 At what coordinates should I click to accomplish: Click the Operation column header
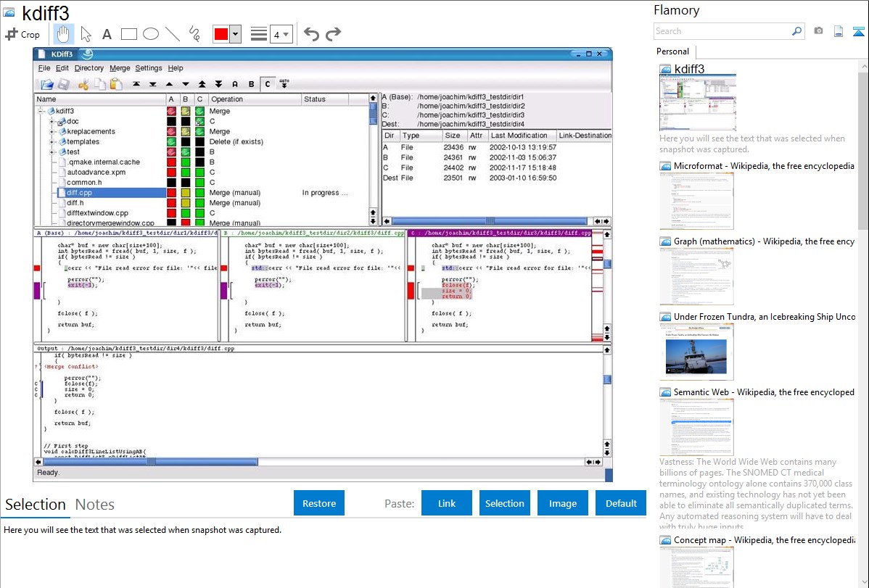(x=255, y=99)
